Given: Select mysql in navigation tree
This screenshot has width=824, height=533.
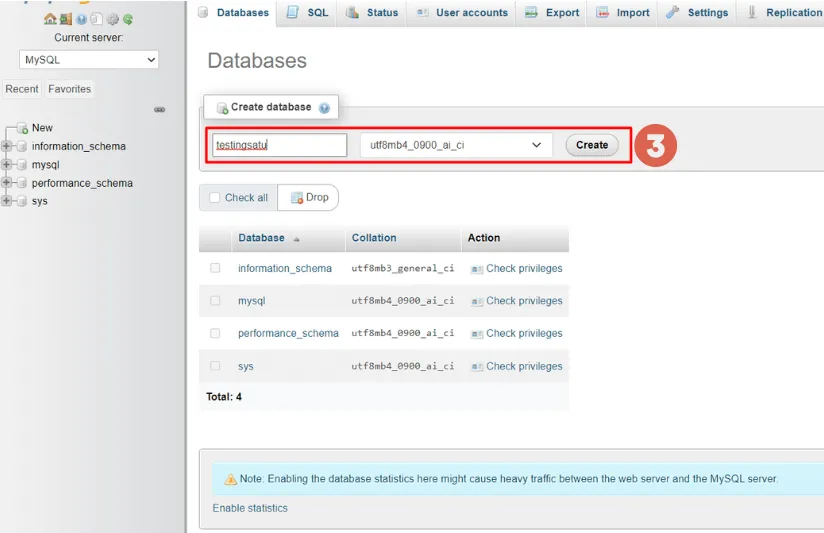Looking at the screenshot, I should coord(46,165).
